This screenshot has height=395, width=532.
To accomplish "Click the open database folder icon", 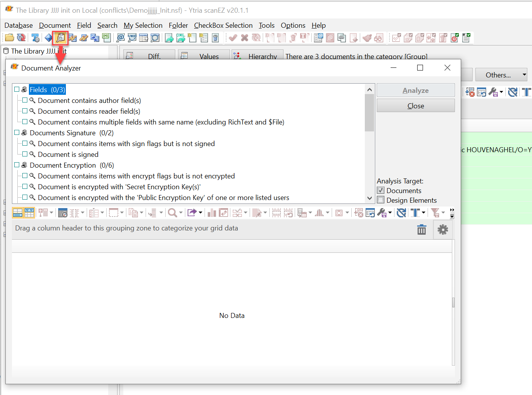I will [x=9, y=38].
